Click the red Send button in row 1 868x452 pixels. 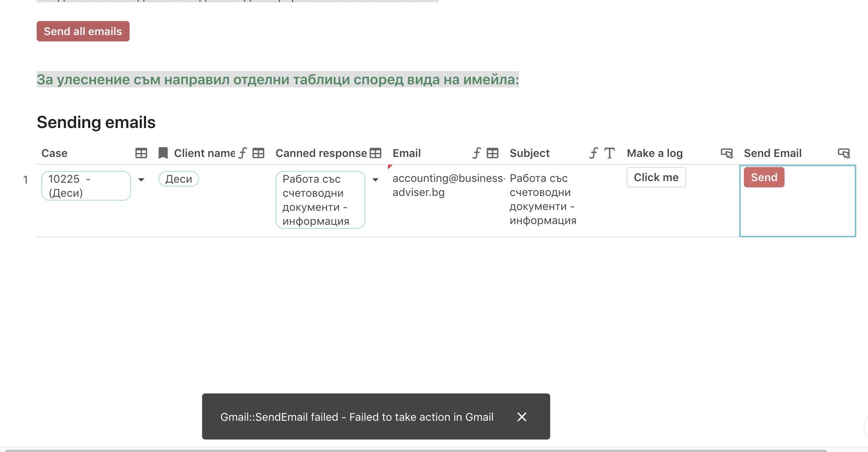point(764,177)
